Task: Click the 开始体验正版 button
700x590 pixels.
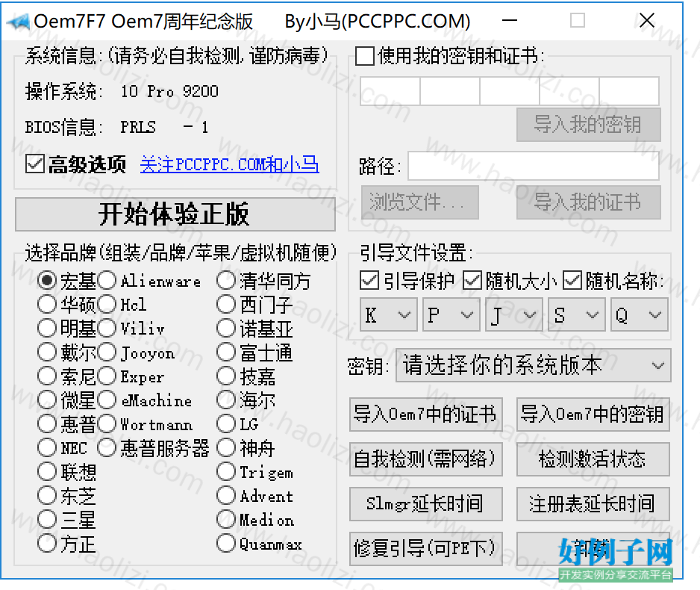Action: point(175,214)
